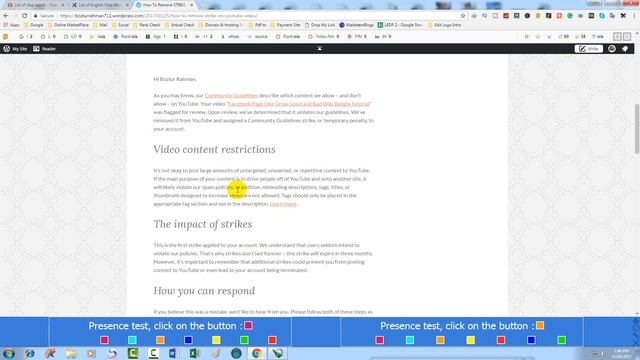Switch to Google Chrome on the taskbar
Viewport: 640px width, 360px height.
click(x=257, y=353)
